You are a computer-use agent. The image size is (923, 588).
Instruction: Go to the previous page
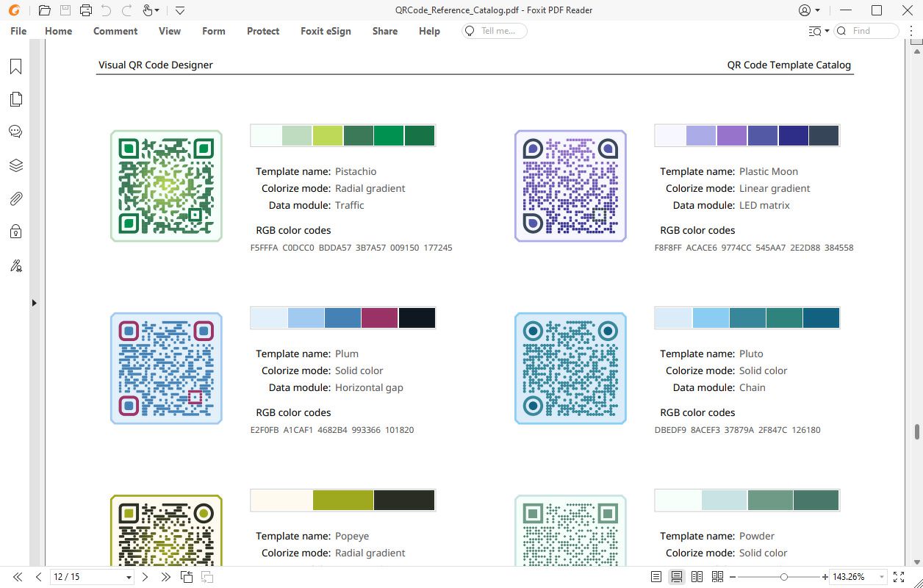pos(38,577)
